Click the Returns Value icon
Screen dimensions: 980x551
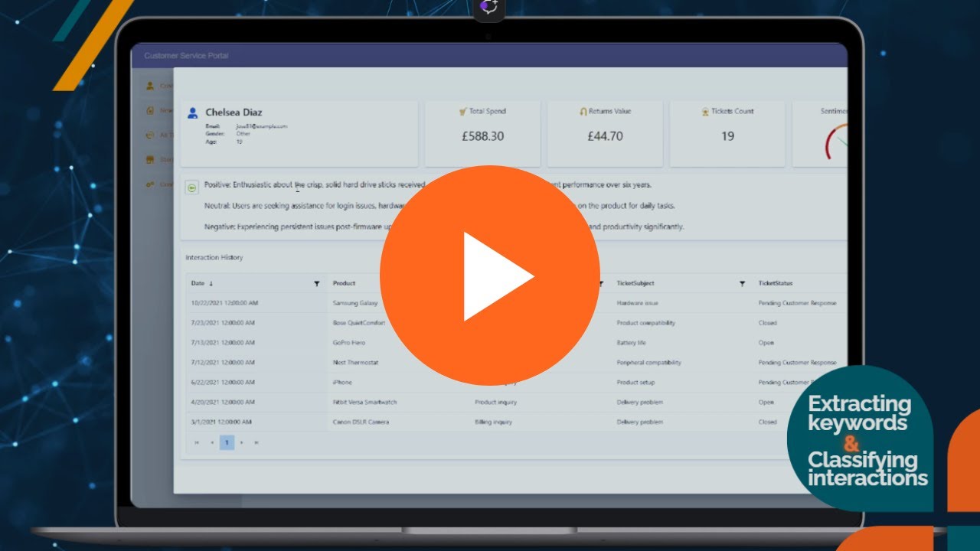[x=583, y=112]
